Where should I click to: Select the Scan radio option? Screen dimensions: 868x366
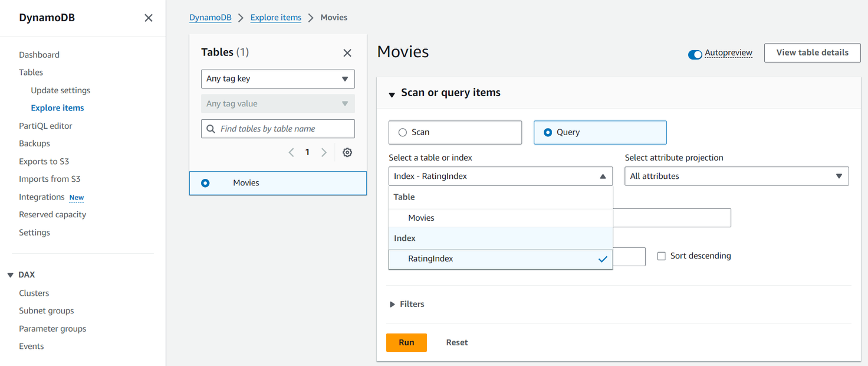tap(403, 133)
